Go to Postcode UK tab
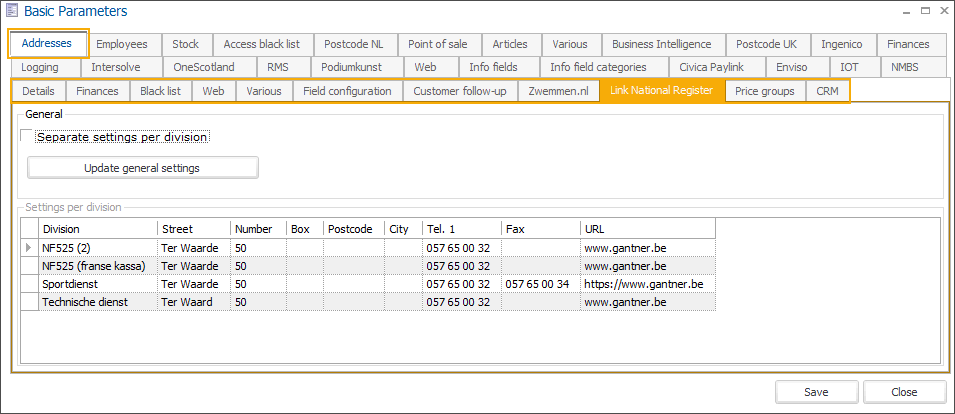 [766, 44]
